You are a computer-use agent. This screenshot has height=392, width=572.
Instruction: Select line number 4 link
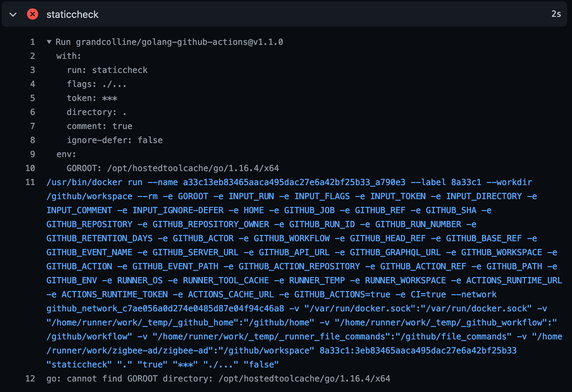[x=33, y=84]
